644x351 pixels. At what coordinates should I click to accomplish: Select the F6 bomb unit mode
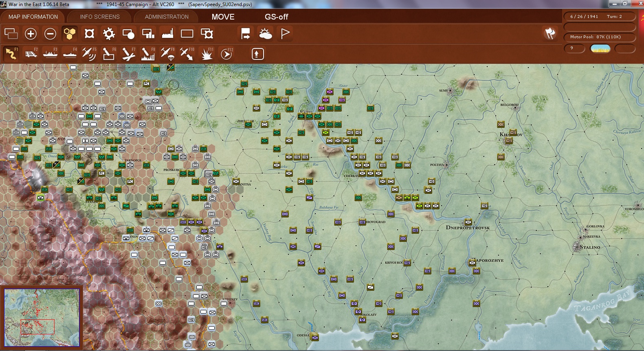(109, 54)
